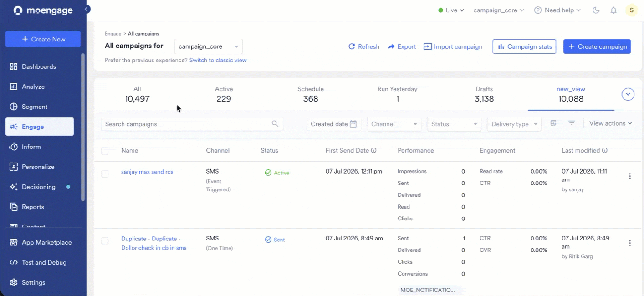644x296 pixels.
Task: Expand more views with the circled chevron
Action: pyautogui.click(x=628, y=94)
